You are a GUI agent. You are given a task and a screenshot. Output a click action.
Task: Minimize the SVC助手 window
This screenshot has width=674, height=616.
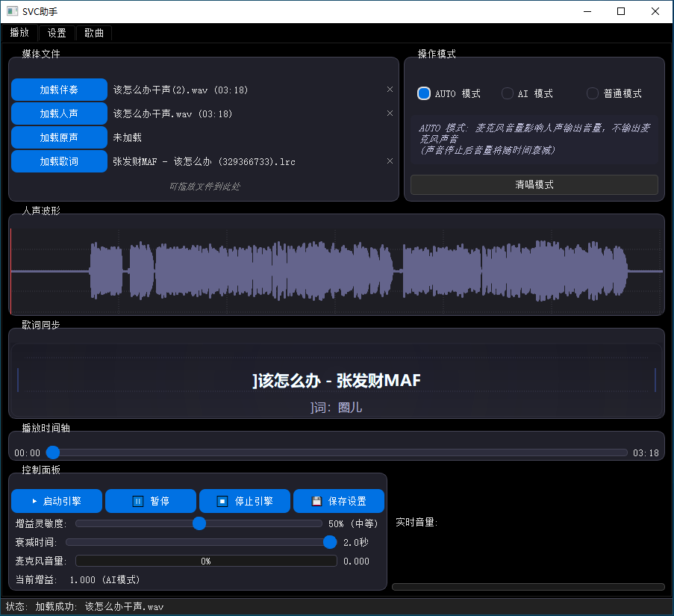pos(587,11)
